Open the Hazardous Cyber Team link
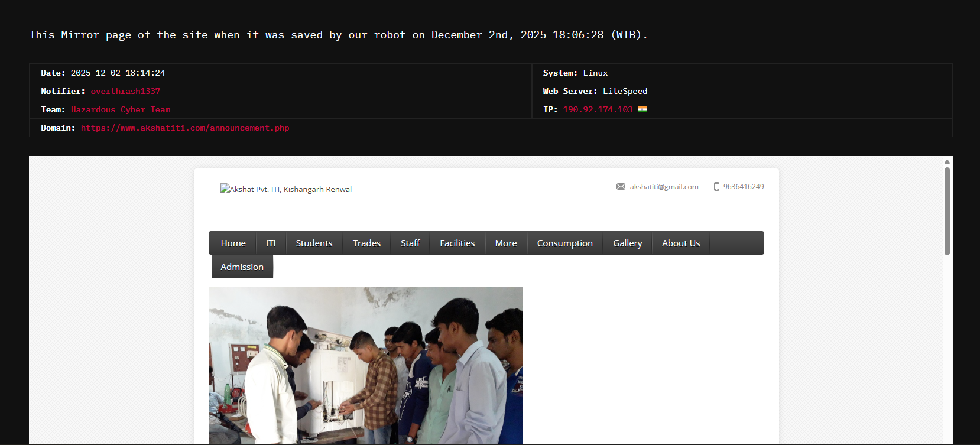Screen dimensions: 980x445 (x=121, y=109)
